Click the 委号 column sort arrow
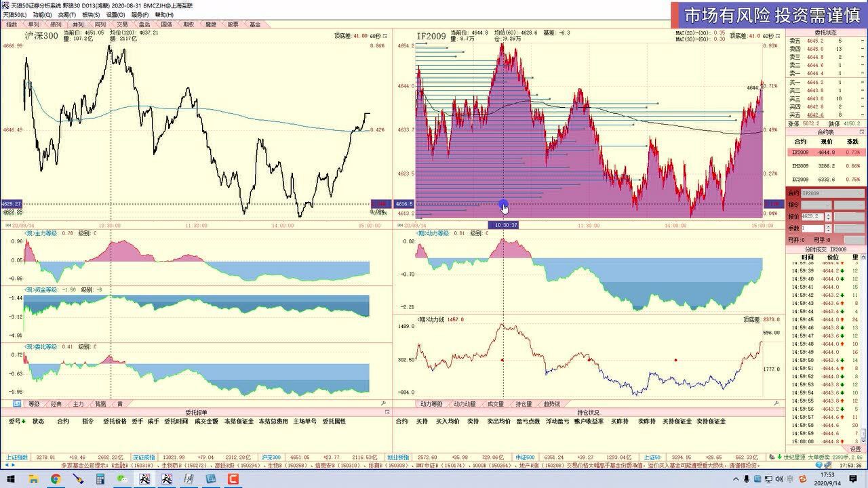The height and width of the screenshot is (488, 868). (x=24, y=421)
